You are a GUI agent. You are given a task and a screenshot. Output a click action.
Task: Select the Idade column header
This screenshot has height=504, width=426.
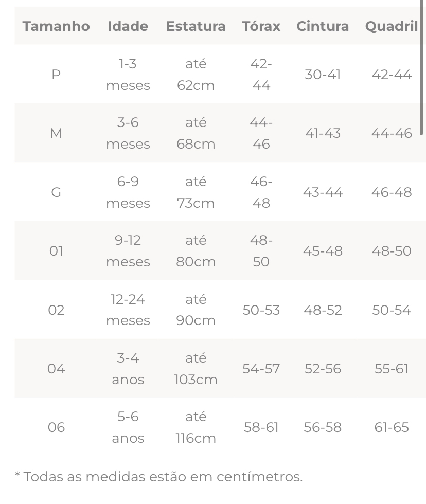tap(128, 26)
